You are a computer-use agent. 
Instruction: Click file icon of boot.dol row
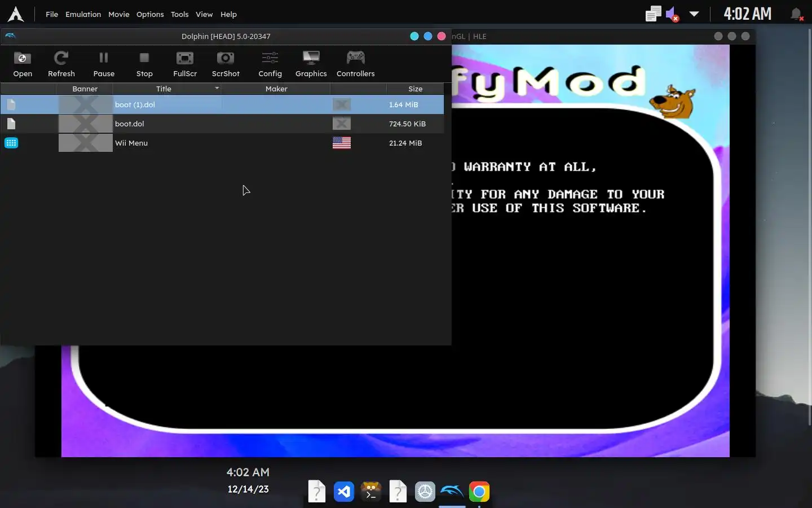click(x=11, y=124)
